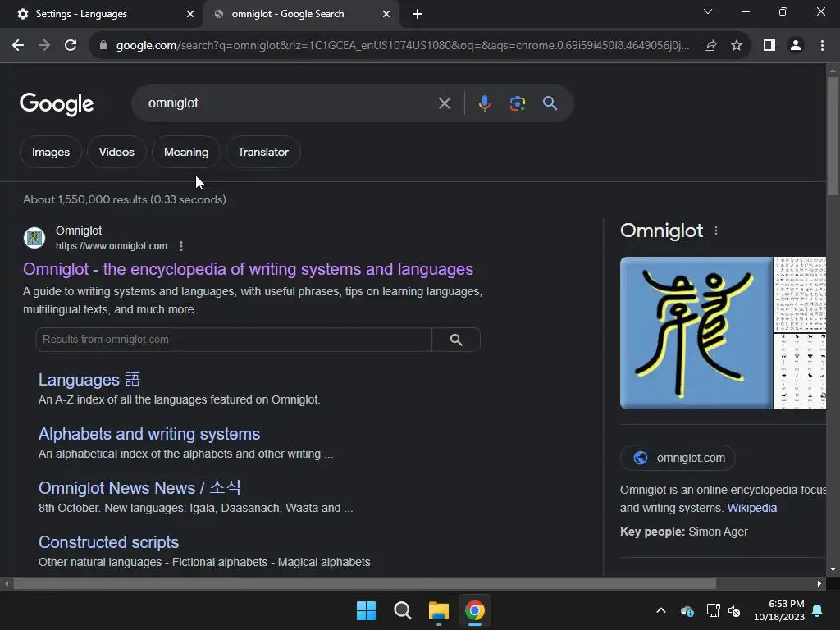Viewport: 840px width, 630px height.
Task: Select the 'About 1,550,000 results' text
Action: pyautogui.click(x=85, y=199)
